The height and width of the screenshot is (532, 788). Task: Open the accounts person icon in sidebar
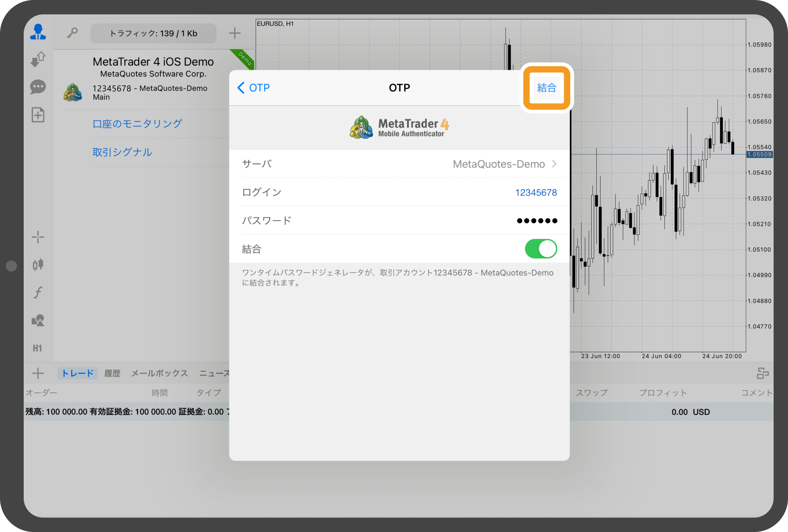(x=38, y=32)
